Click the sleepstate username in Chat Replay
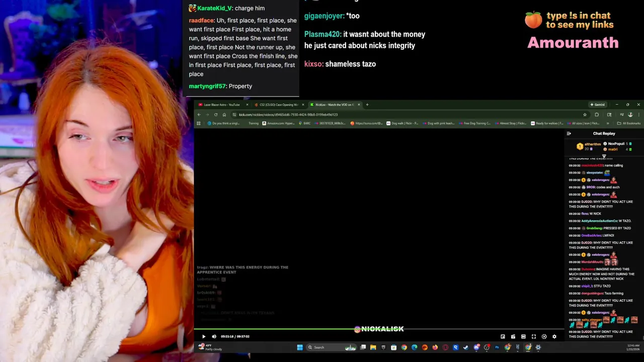644x362 pixels. 595,172
